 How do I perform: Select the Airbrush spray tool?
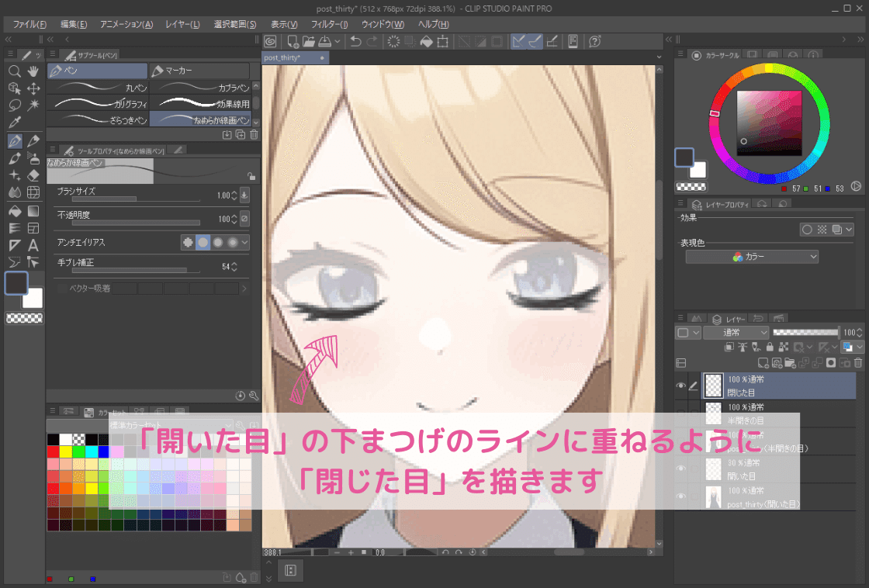tap(33, 158)
